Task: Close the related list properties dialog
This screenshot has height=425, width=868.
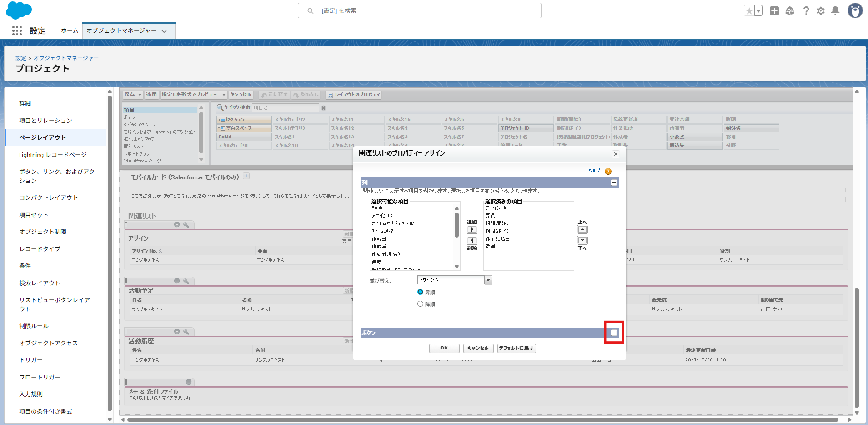Action: point(616,154)
